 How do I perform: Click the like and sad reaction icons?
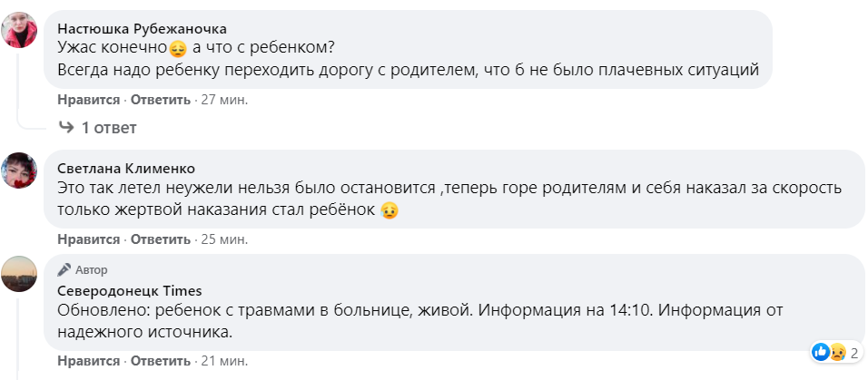(830, 351)
